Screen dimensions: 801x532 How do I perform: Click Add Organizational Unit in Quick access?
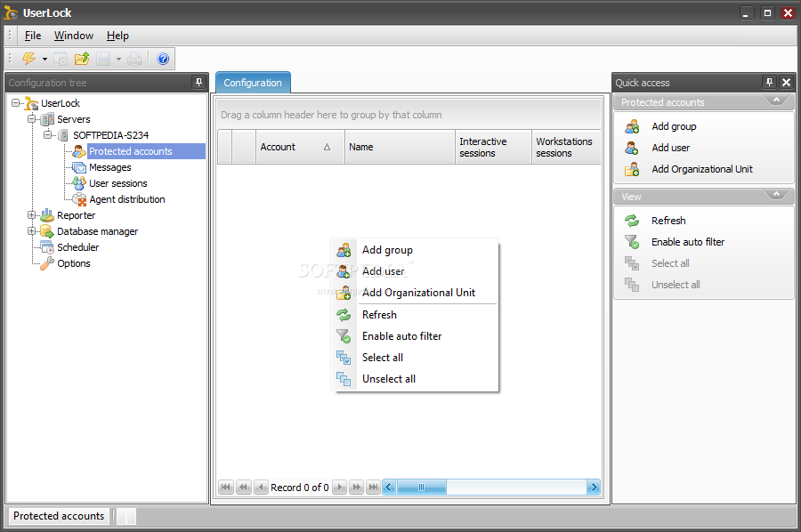pyautogui.click(x=702, y=169)
